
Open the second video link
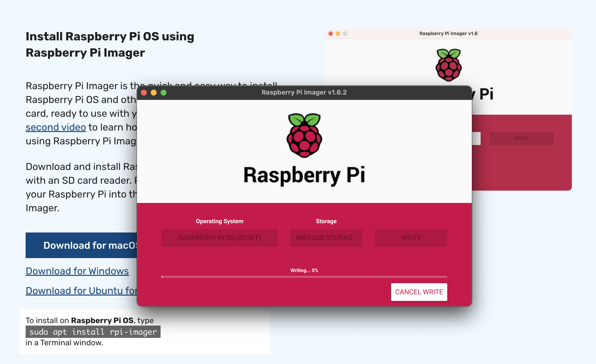point(56,127)
